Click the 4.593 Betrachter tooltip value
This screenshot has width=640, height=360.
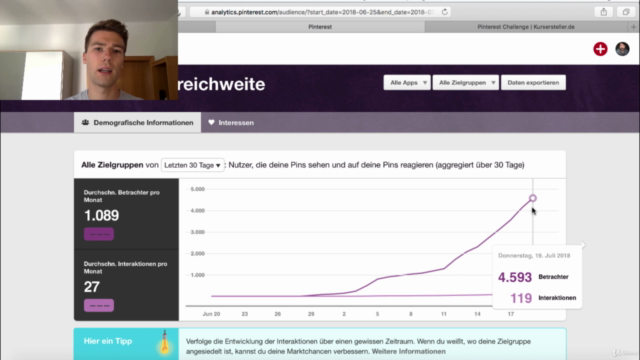(x=515, y=277)
